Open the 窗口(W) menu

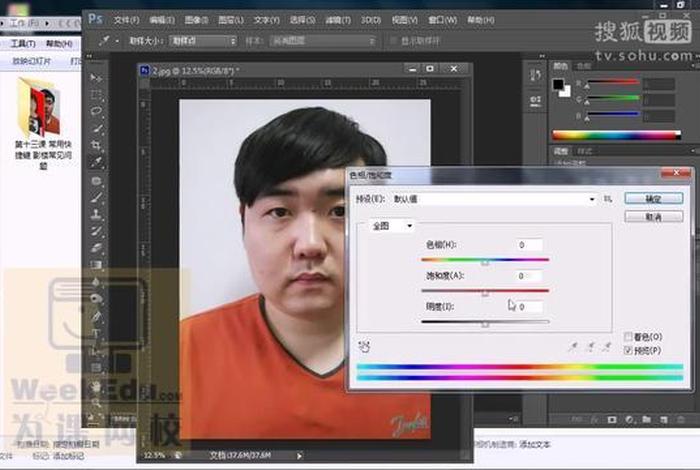click(x=442, y=20)
